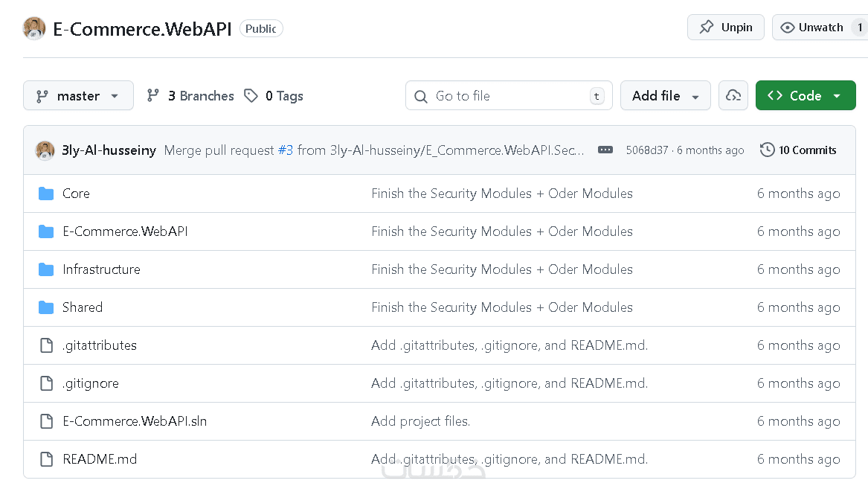View the 10 Commits history
Viewport: 868px width, 489px height.
(x=798, y=150)
